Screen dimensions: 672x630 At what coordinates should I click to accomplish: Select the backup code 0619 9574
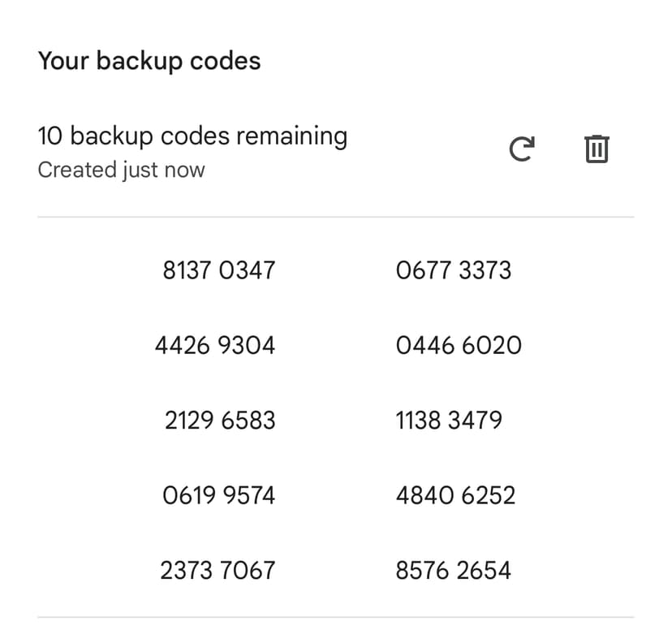[219, 494]
